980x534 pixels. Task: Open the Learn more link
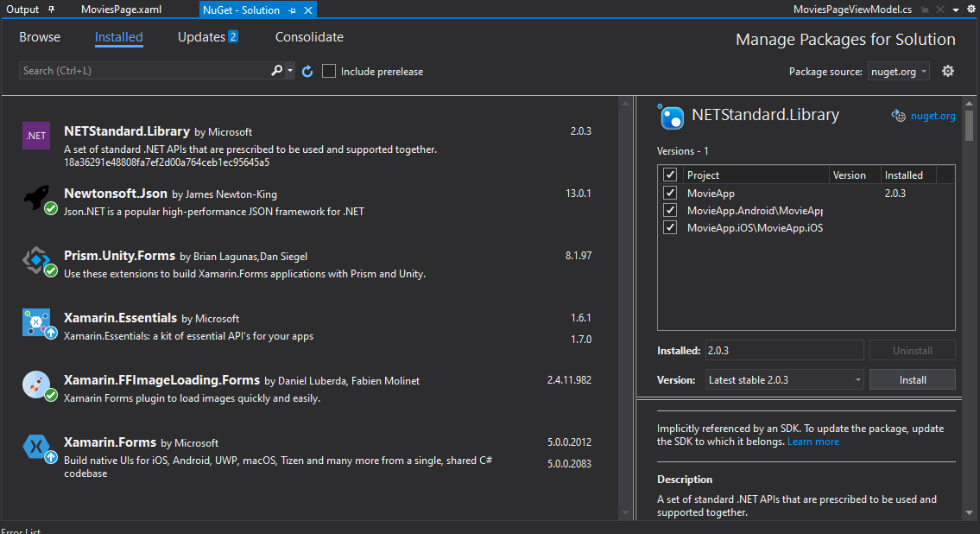coord(812,442)
